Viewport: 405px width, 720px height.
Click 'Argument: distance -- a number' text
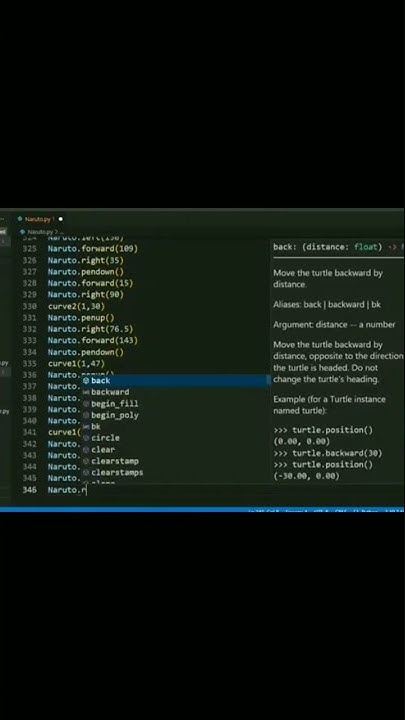coord(334,325)
